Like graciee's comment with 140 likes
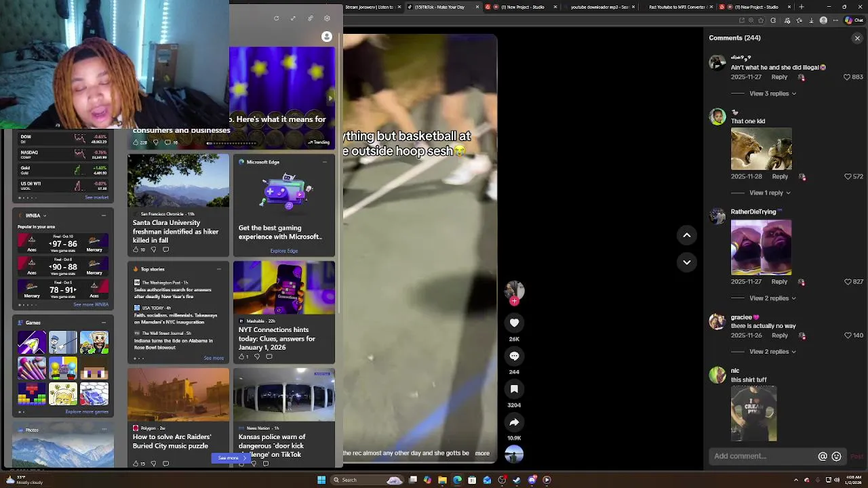868x488 pixels. pyautogui.click(x=848, y=335)
